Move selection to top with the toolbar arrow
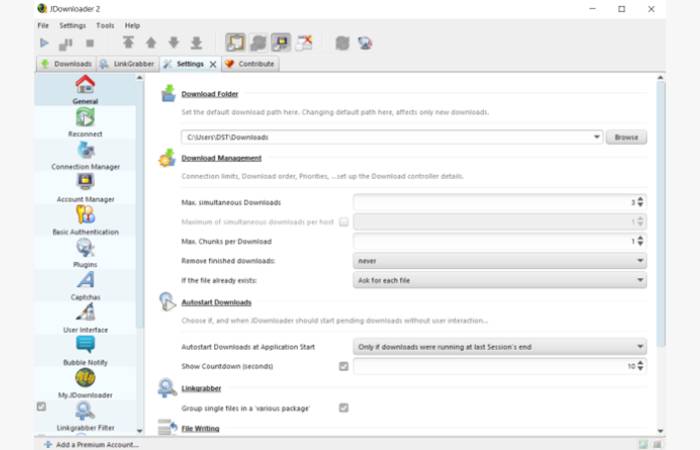Image resolution: width=700 pixels, height=450 pixels. (129, 43)
